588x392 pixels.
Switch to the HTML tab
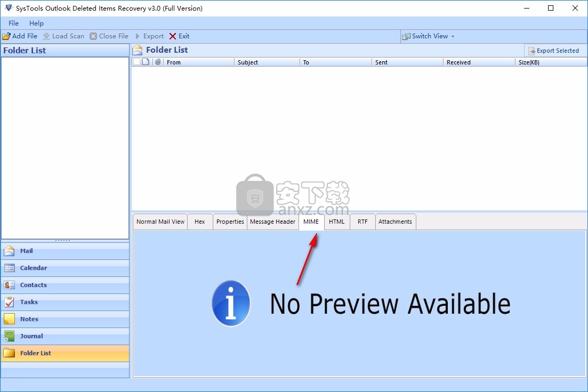tap(337, 222)
